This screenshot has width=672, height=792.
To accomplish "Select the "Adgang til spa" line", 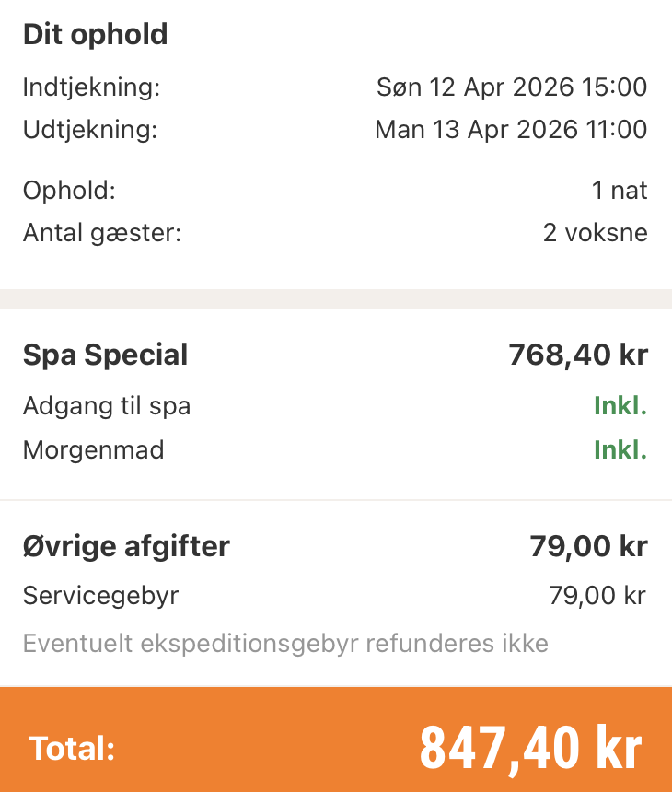I will coord(107,406).
